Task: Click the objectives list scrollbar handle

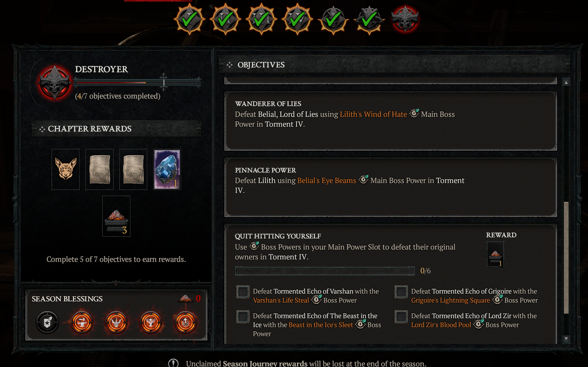Action: point(566,258)
